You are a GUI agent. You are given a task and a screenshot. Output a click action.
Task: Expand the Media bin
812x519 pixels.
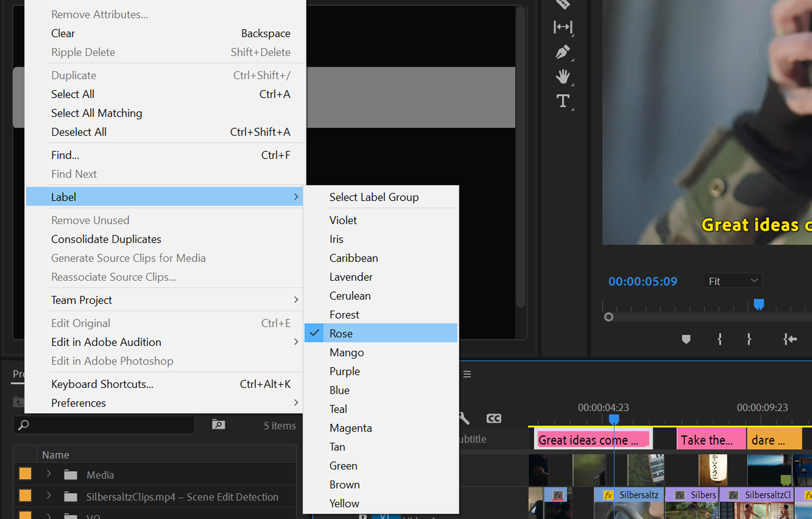pos(48,474)
